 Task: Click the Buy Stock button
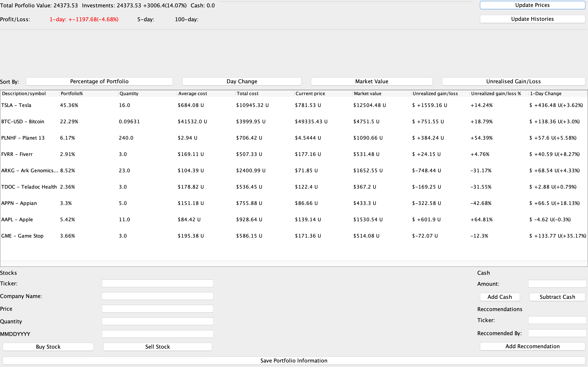coord(48,347)
